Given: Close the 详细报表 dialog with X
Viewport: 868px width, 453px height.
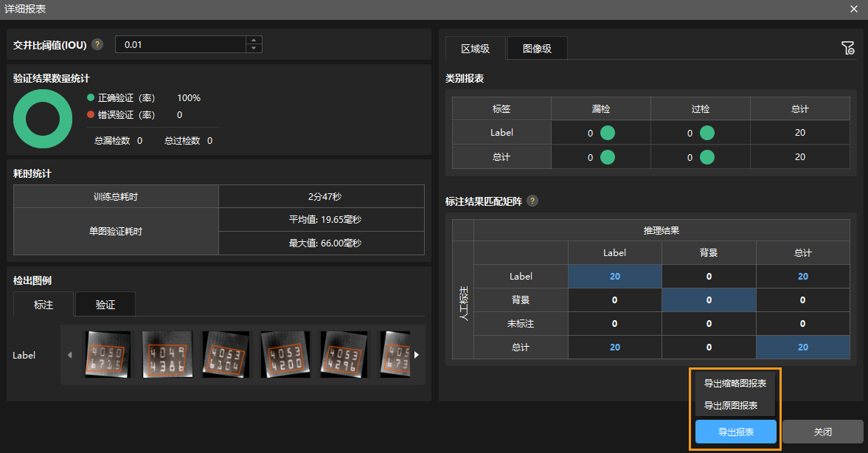Looking at the screenshot, I should click(x=853, y=9).
